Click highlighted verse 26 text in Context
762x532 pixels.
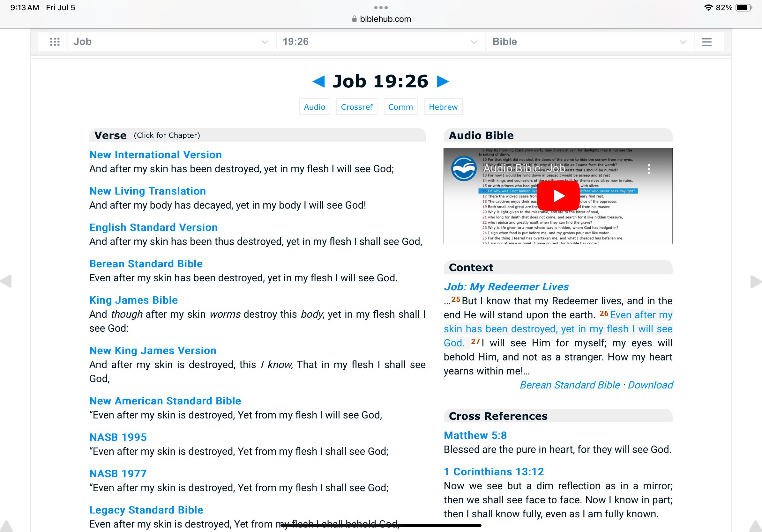(558, 329)
